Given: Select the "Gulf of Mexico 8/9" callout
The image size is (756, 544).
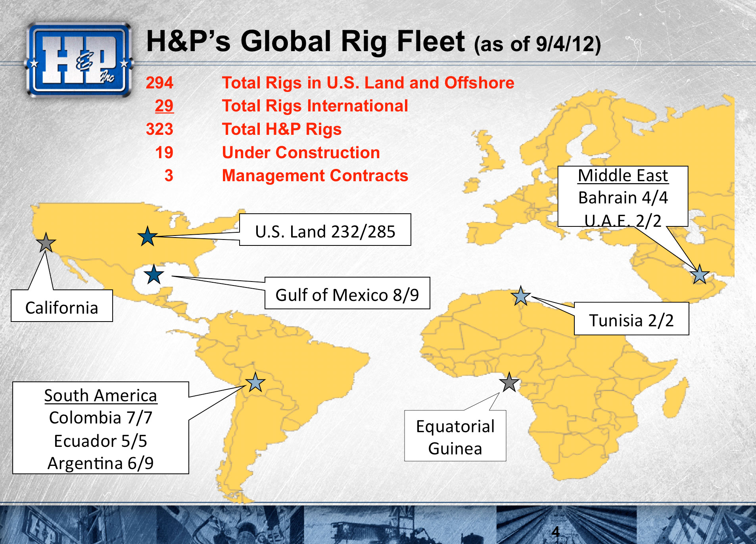Looking at the screenshot, I should point(347,293).
